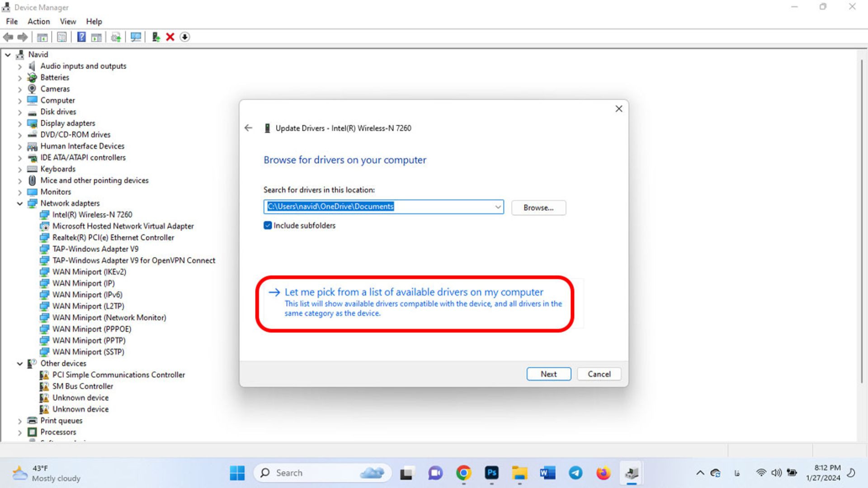Open File Explorer from the taskbar
Viewport: 868px width, 488px height.
click(519, 473)
